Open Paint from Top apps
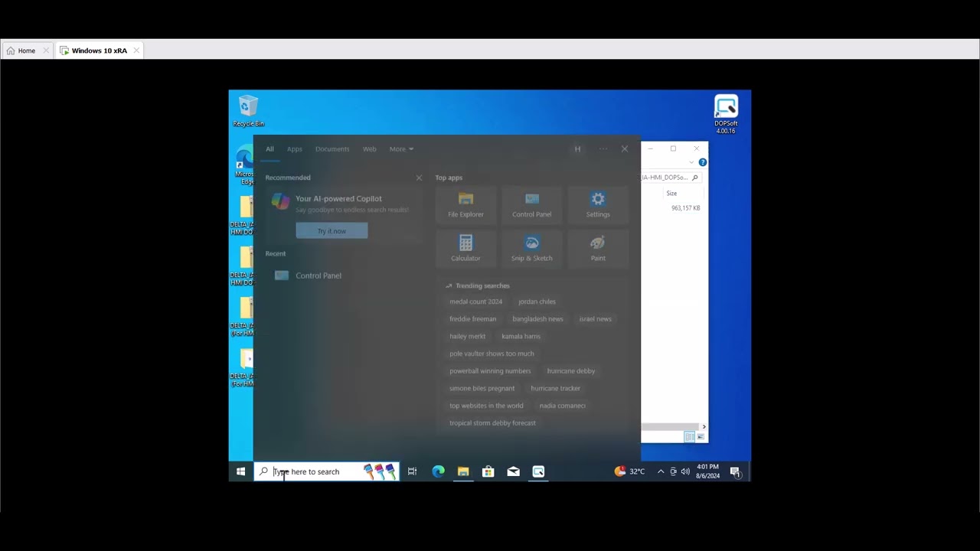 [x=598, y=249]
